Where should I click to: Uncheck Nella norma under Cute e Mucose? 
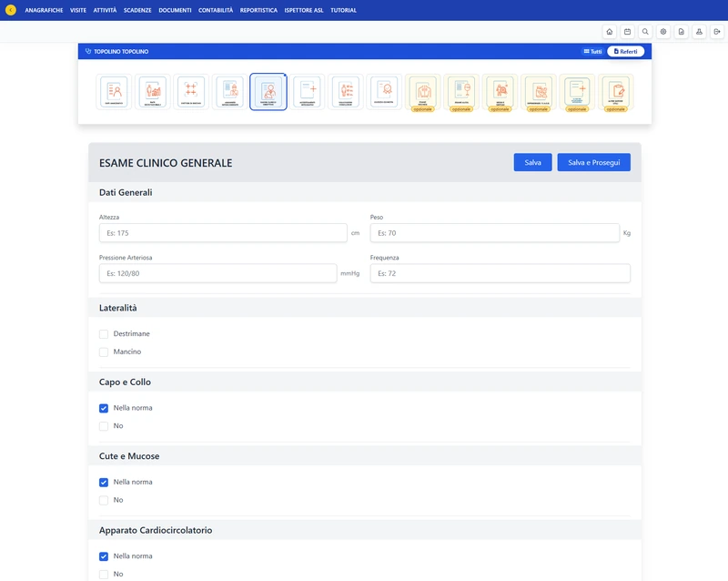(x=104, y=483)
